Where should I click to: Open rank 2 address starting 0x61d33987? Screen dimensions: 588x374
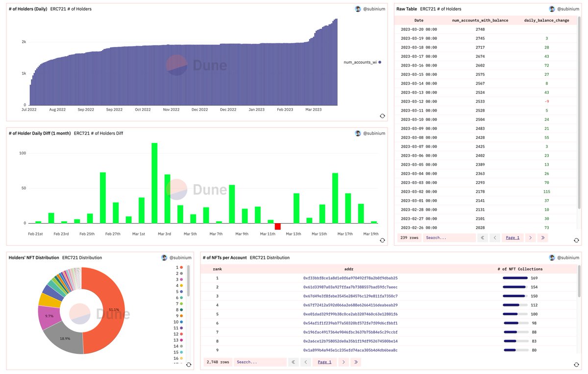[350, 287]
